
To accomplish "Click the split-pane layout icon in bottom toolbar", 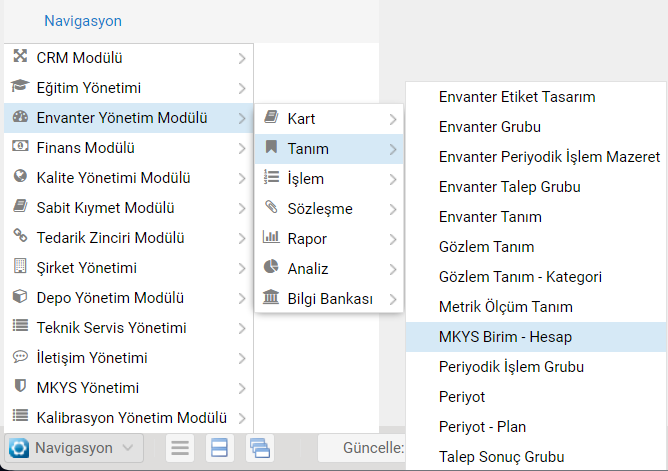I will tap(219, 448).
